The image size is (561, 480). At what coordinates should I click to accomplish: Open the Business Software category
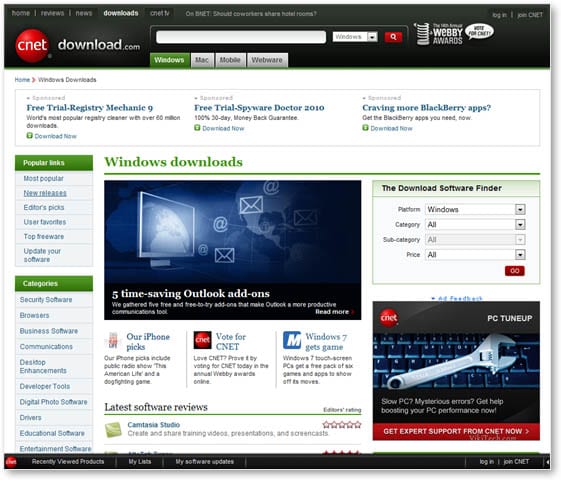pyautogui.click(x=49, y=331)
